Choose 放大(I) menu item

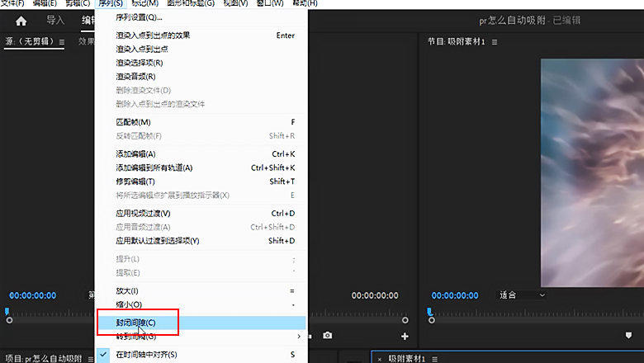pyautogui.click(x=201, y=290)
